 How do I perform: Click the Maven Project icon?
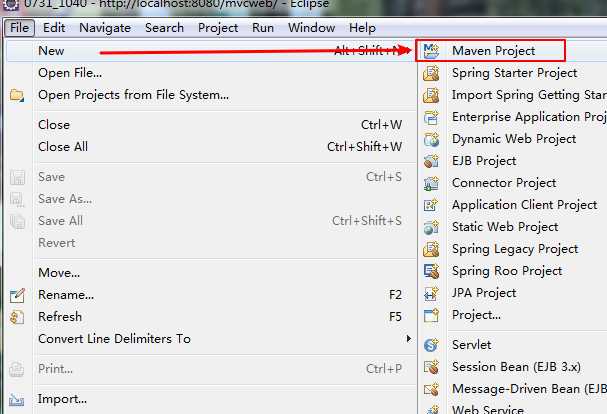(431, 51)
